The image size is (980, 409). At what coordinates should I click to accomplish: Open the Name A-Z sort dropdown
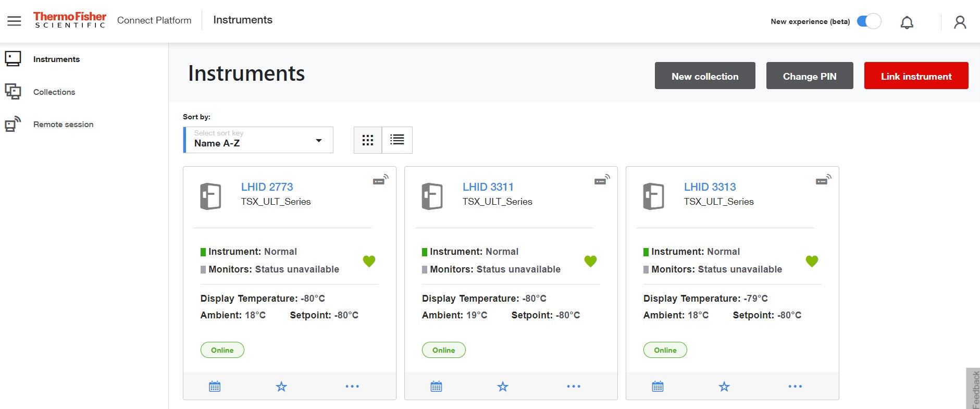[258, 140]
